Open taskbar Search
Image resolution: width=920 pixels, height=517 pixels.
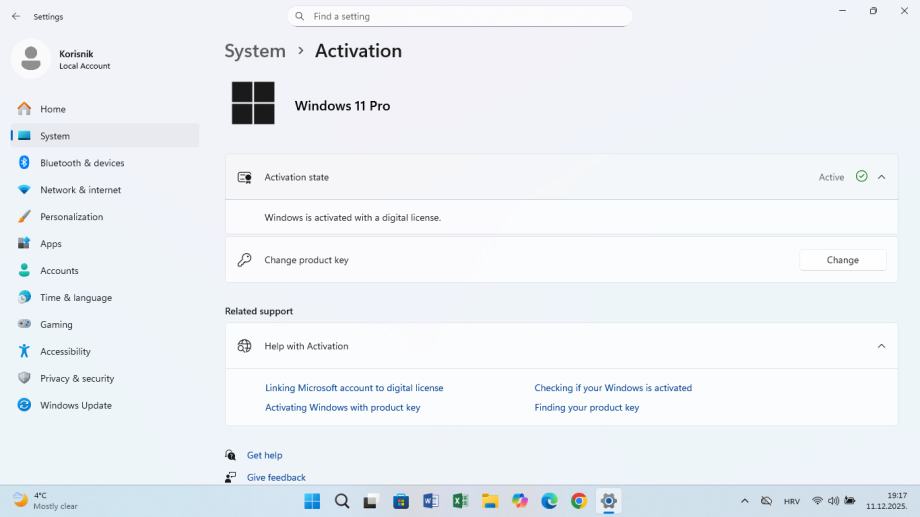[x=342, y=501]
